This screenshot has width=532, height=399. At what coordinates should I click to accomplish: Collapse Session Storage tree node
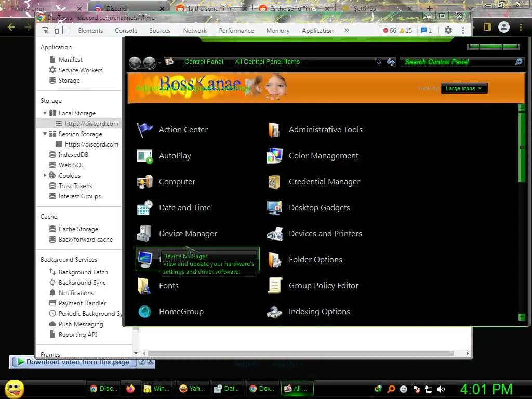pyautogui.click(x=45, y=134)
